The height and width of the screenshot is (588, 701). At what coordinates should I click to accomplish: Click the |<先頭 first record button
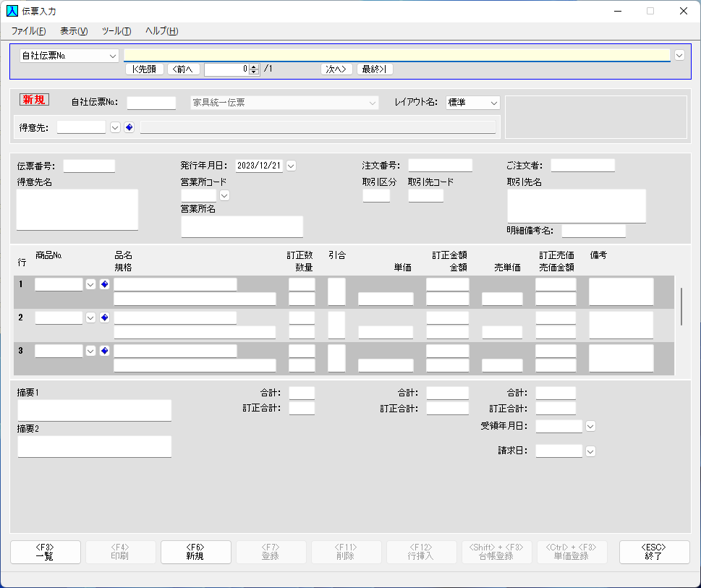[145, 69]
